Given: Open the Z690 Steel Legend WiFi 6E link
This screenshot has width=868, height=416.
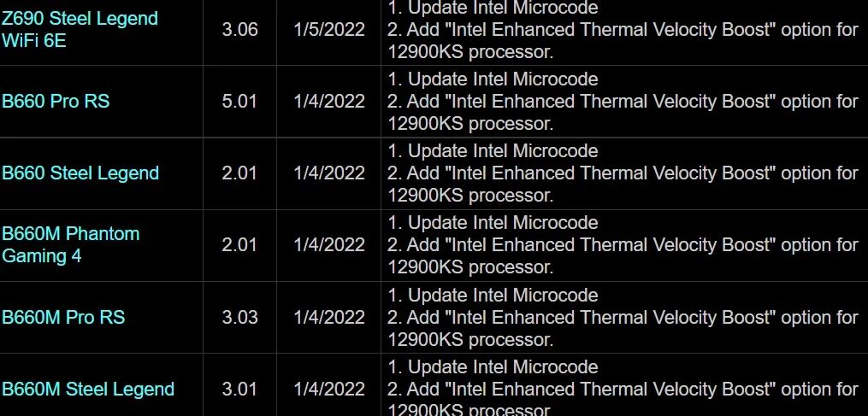Looking at the screenshot, I should click(x=80, y=29).
